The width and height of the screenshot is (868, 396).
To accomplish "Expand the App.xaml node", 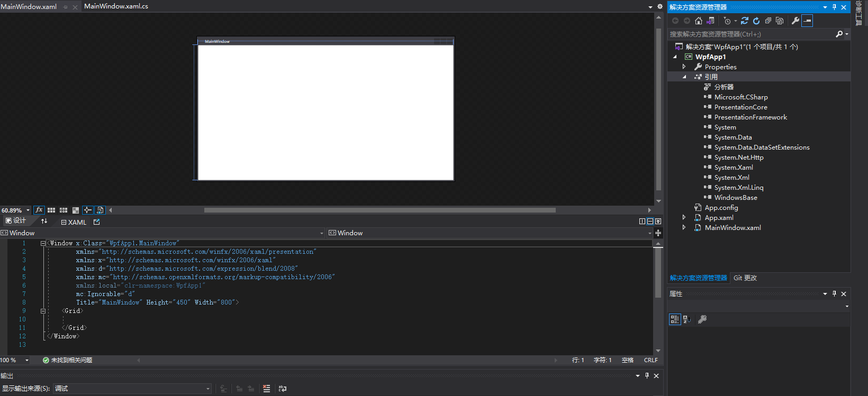I will 684,217.
